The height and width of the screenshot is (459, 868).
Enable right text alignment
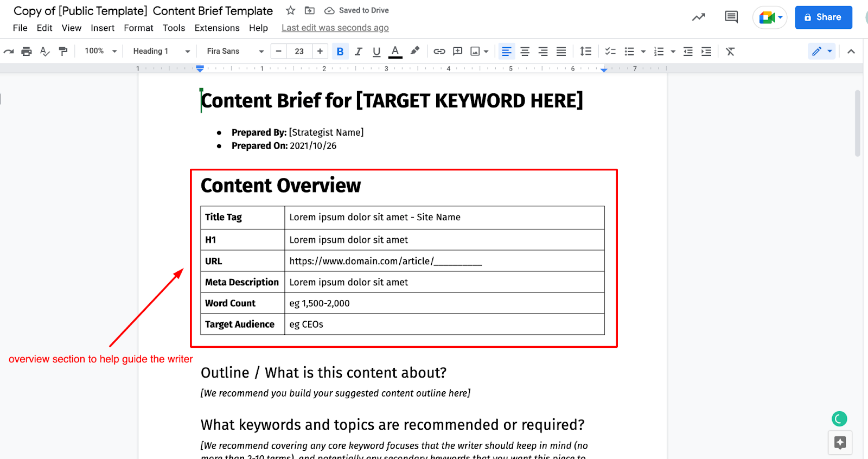[x=543, y=52]
